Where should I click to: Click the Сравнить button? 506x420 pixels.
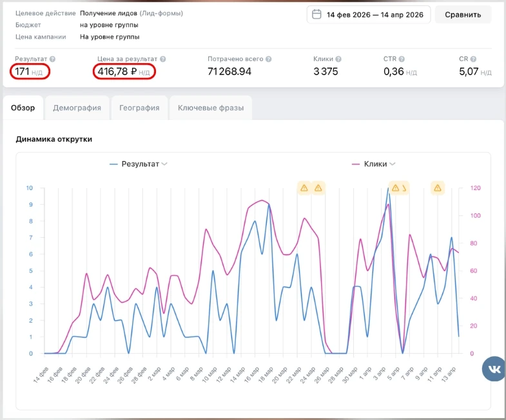(x=463, y=15)
